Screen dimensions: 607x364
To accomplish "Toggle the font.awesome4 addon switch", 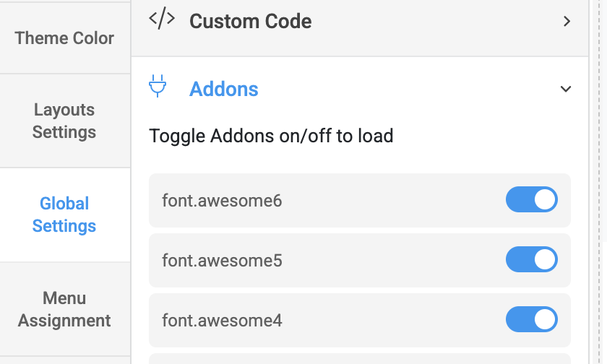I will point(531,318).
